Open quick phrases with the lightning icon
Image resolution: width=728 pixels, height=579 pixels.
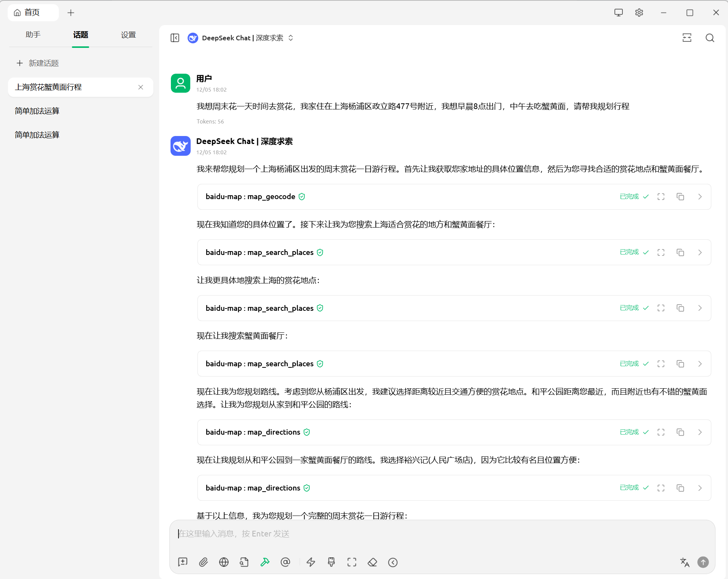coord(311,562)
